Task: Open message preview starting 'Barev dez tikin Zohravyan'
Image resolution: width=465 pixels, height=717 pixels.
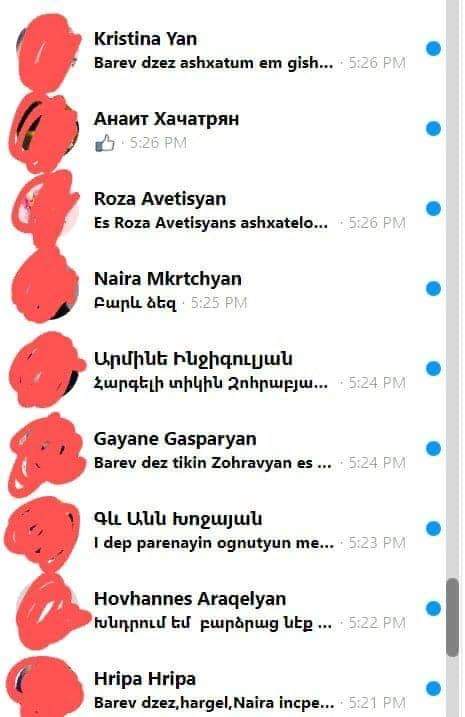Action: tap(213, 463)
